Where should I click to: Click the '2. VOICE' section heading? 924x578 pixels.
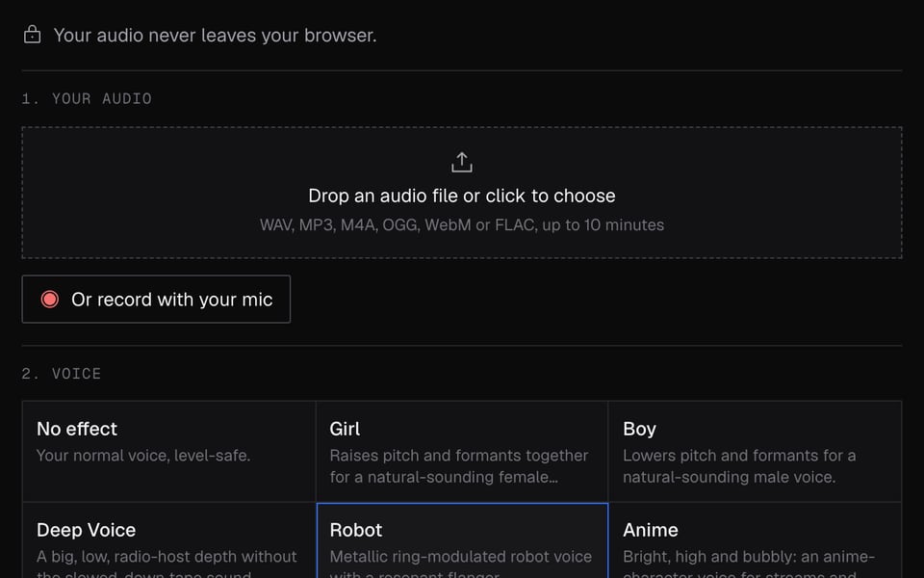point(62,374)
